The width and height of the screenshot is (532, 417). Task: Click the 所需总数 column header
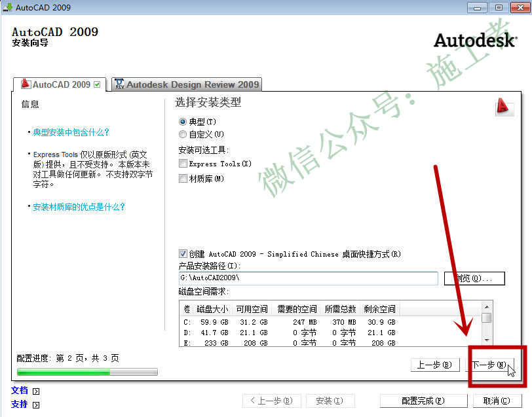[340, 309]
